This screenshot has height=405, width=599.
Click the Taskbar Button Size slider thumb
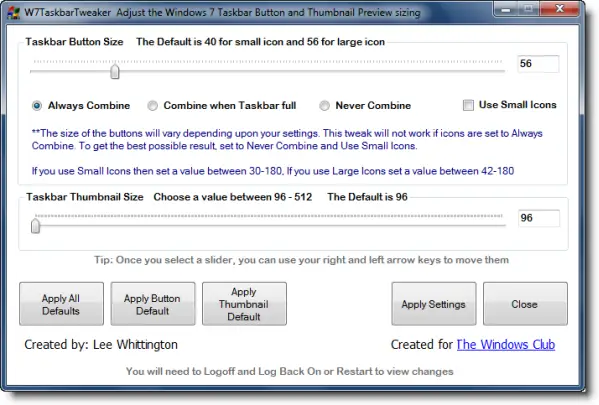[115, 71]
